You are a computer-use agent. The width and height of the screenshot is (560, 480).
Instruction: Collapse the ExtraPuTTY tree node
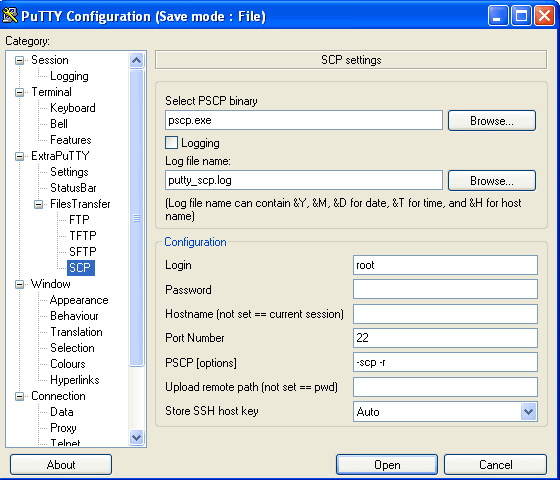click(19, 156)
